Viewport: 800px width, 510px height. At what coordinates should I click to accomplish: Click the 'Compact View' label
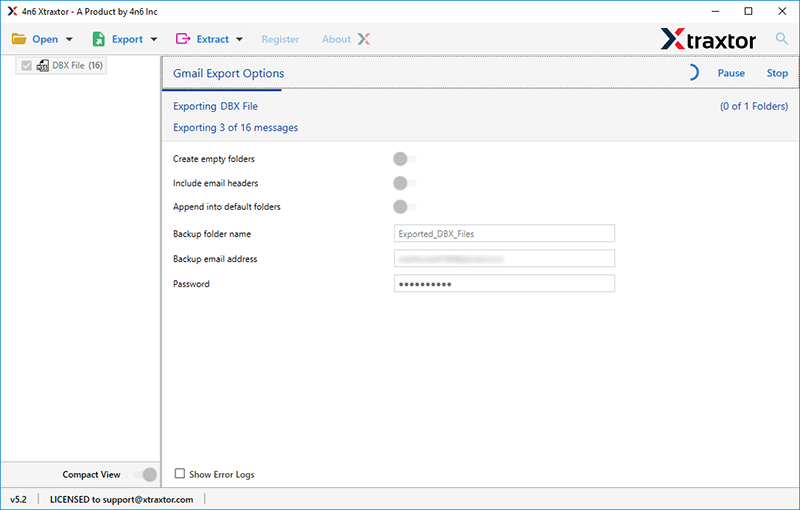(91, 475)
